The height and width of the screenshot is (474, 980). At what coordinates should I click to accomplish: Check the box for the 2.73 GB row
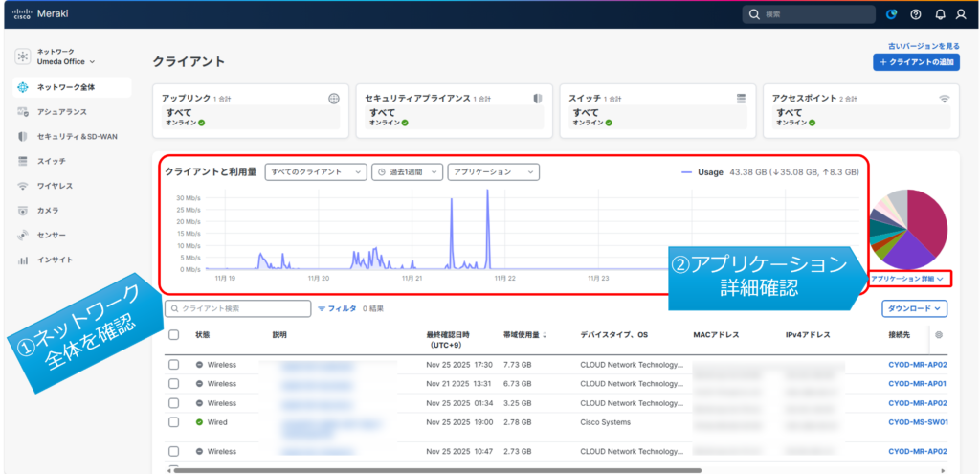(174, 451)
